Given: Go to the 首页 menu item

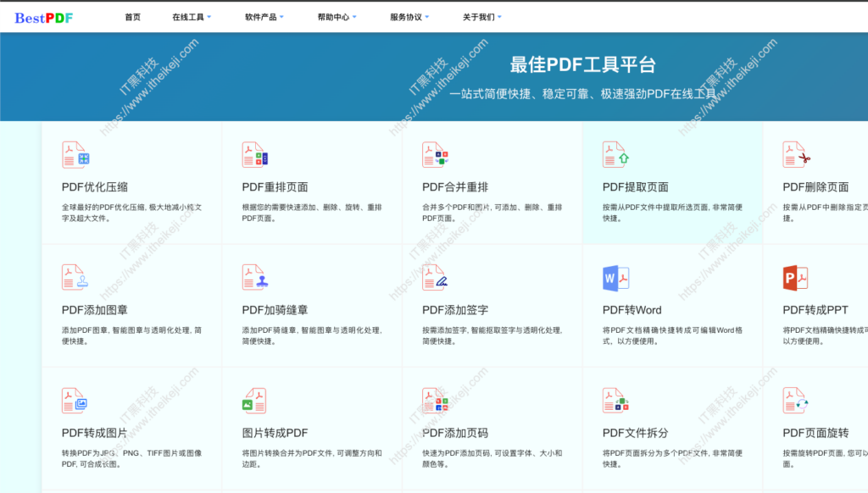Looking at the screenshot, I should click(x=132, y=15).
